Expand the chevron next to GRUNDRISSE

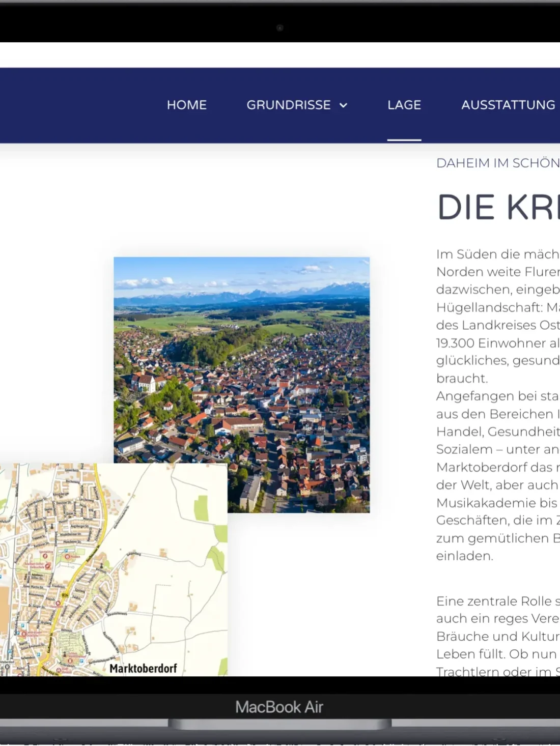coord(344,105)
